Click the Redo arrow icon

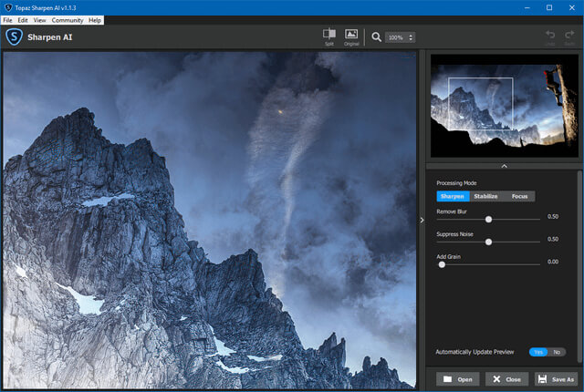click(569, 35)
